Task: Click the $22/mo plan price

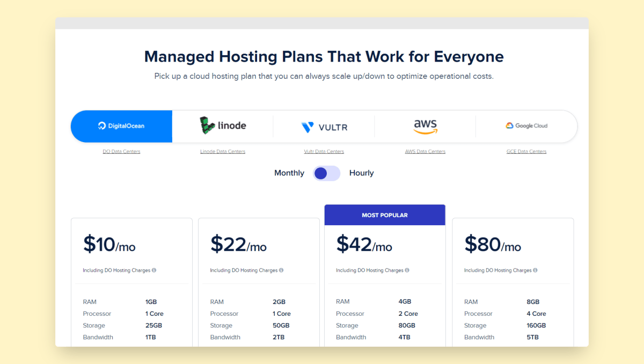Action: pos(238,244)
